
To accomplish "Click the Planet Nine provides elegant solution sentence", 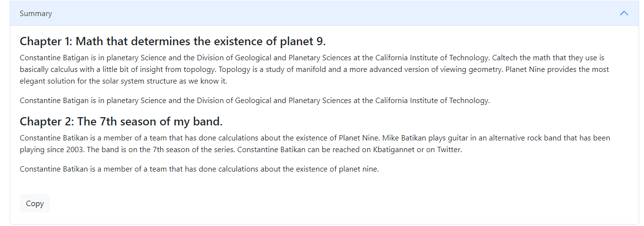I will click(x=314, y=75).
